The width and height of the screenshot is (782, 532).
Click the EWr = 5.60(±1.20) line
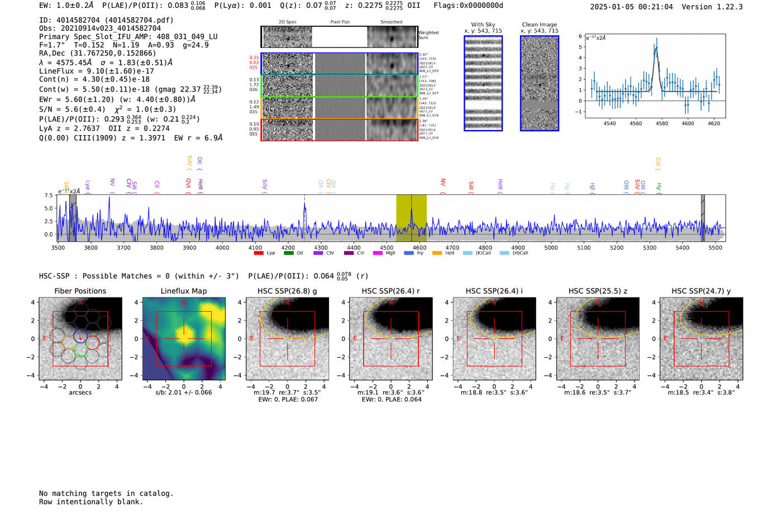pos(117,100)
